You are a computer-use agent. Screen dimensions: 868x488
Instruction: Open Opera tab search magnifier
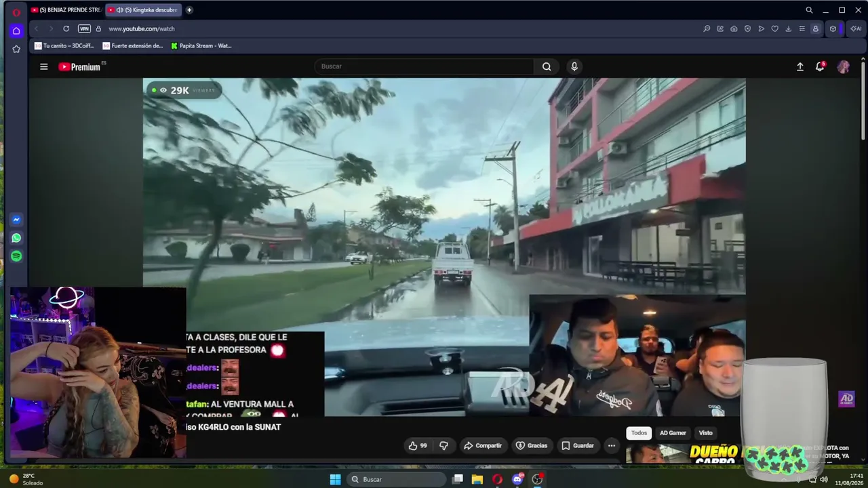click(809, 10)
